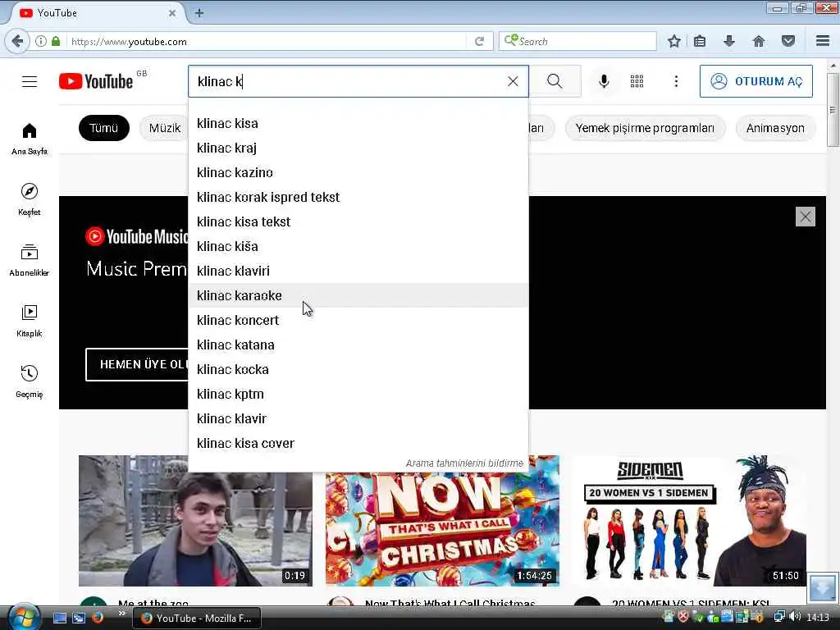Click the HEMEN ÜYE OL button
Screen dimensions: 840x630
(x=138, y=364)
